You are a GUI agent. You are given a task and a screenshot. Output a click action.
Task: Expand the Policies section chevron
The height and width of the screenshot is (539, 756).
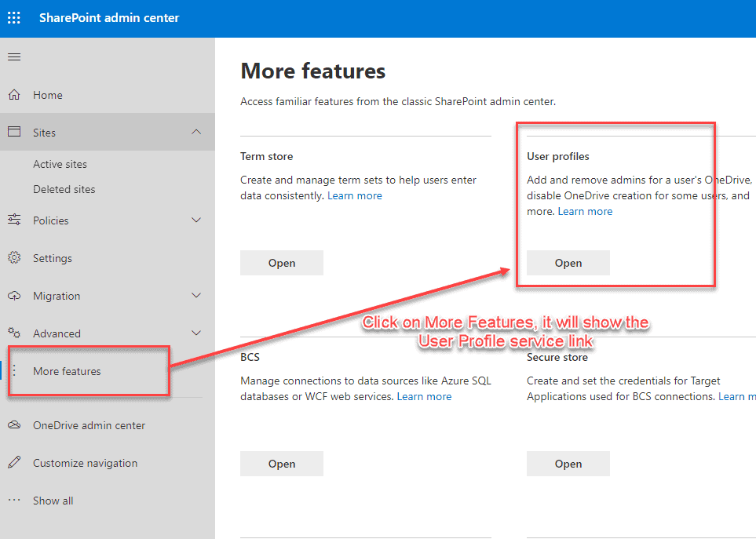click(196, 220)
